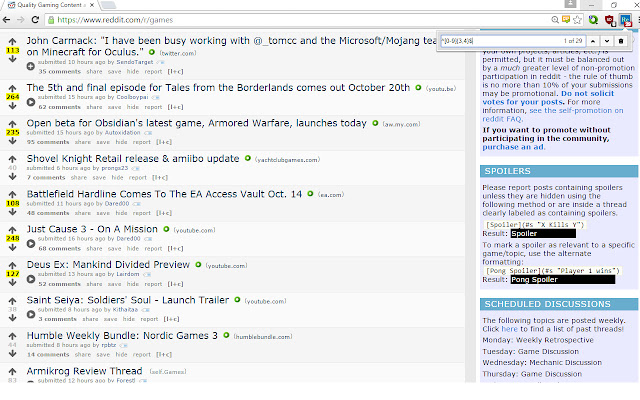Click the browser forward arrow

(20, 20)
